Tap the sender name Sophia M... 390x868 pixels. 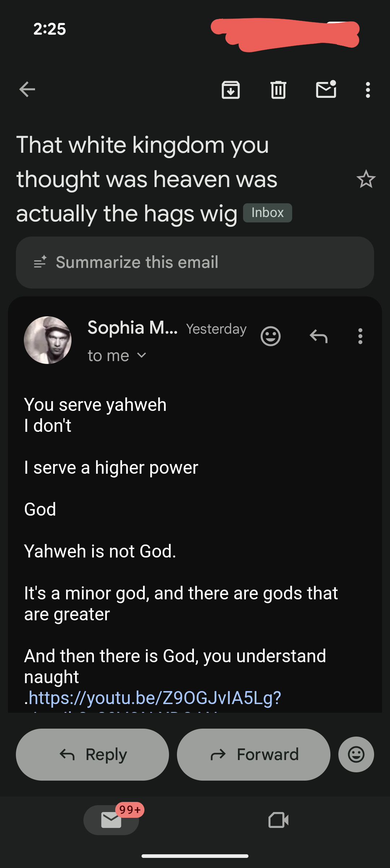(x=133, y=328)
